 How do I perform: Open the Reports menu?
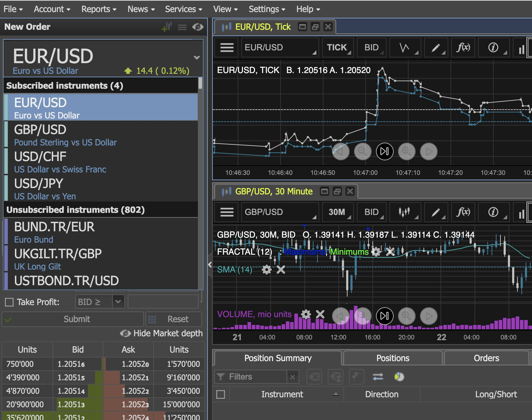point(99,9)
